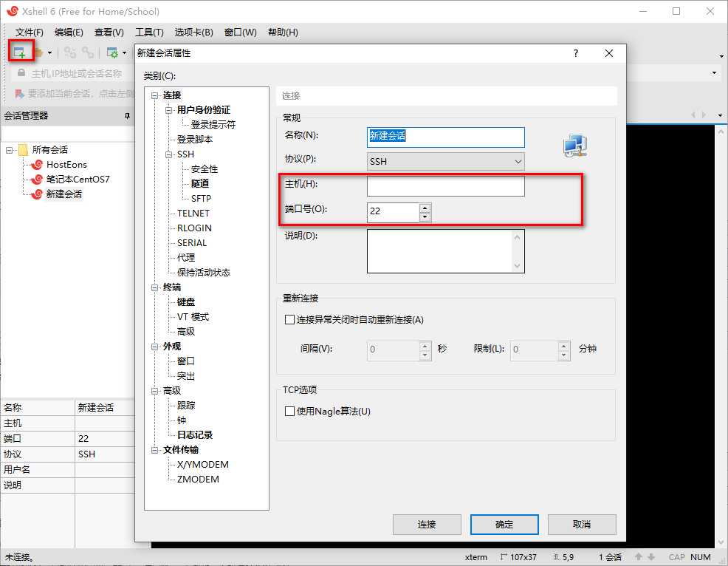Collapse the SSH tree node
Viewport: 728px width, 566px height.
(169, 154)
